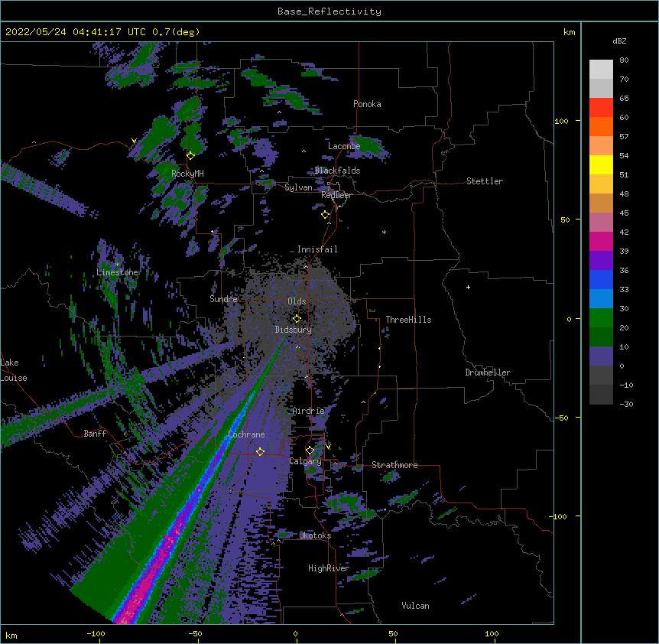Click the Innisfail city label
Screen dimensions: 659x644
(317, 249)
